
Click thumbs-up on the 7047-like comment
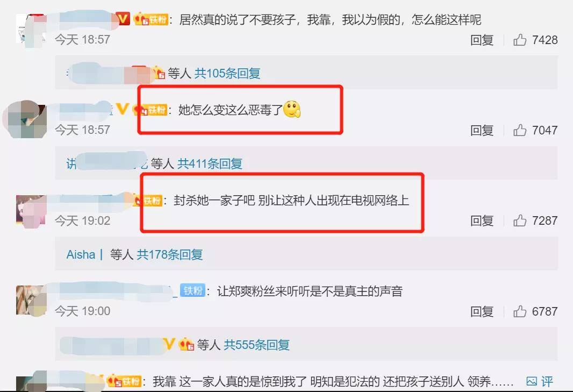520,130
